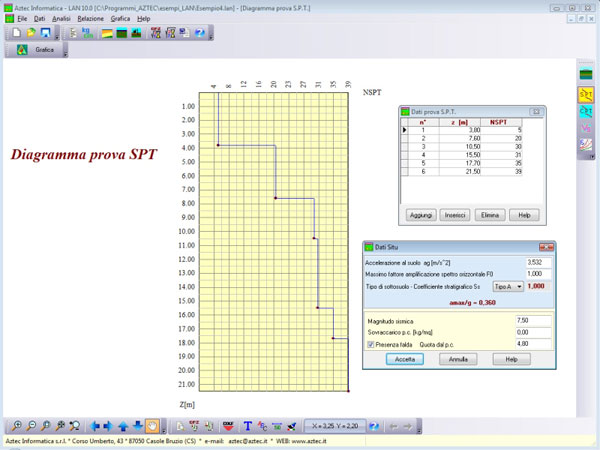
Task: Edit the Magnitudo sismica field 7,50
Action: (533, 321)
